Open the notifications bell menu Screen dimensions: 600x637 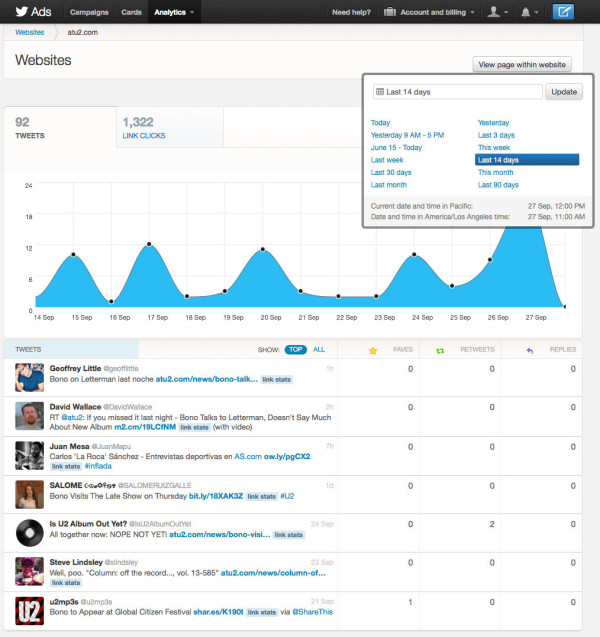[530, 12]
